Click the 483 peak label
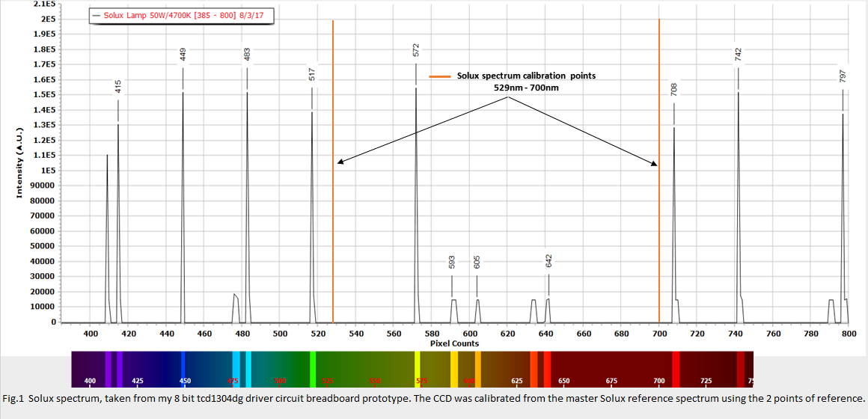Screen dimensions: 868x419 point(247,54)
